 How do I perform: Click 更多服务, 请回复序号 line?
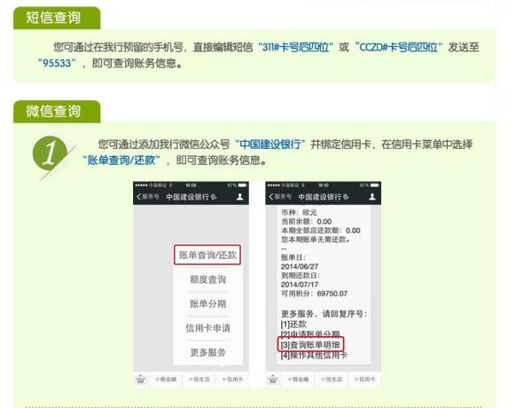tap(324, 314)
